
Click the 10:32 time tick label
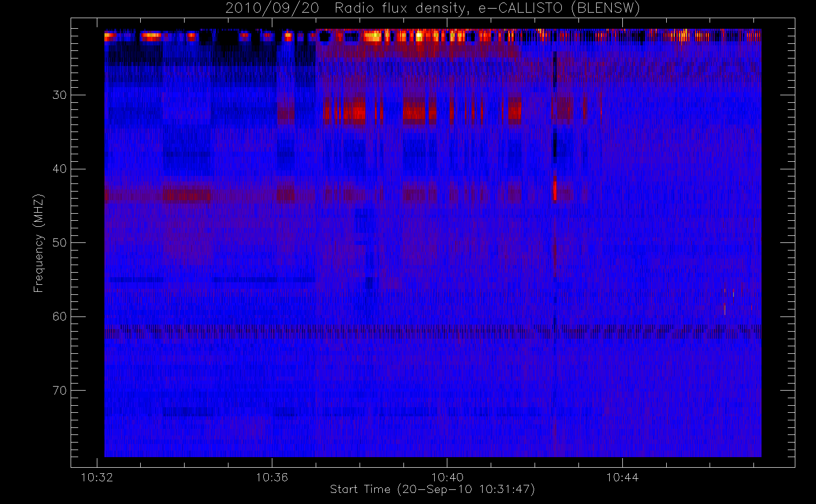(x=97, y=477)
